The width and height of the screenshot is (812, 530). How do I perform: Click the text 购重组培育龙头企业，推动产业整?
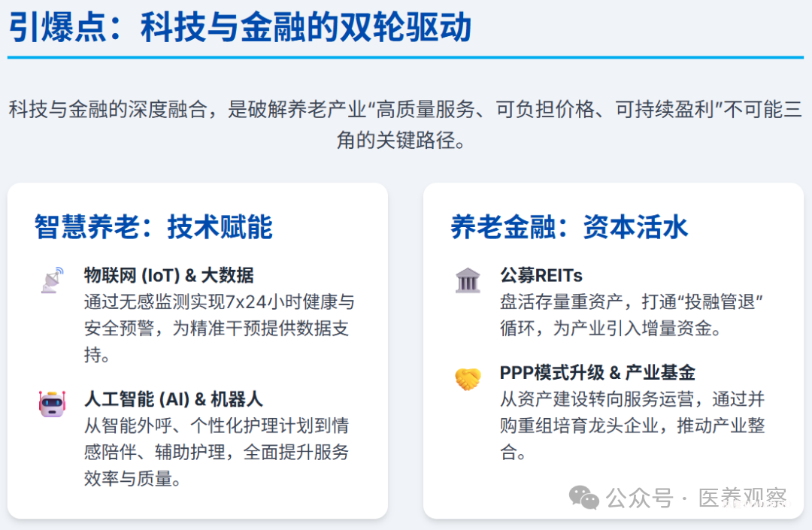click(632, 426)
